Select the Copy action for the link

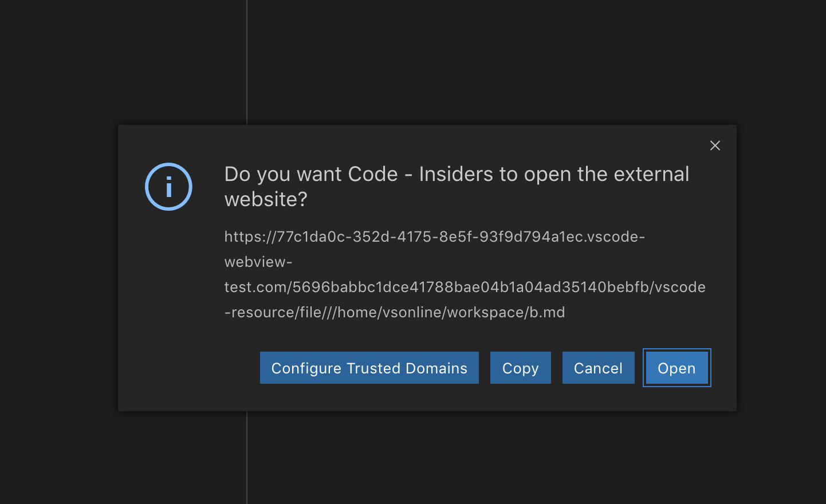pos(520,368)
